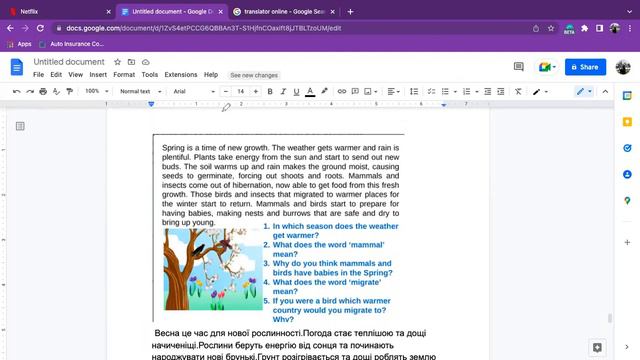Screen dimensions: 640x360
Task: Expand numbered list style dropdown arrow
Action: tap(476, 91)
